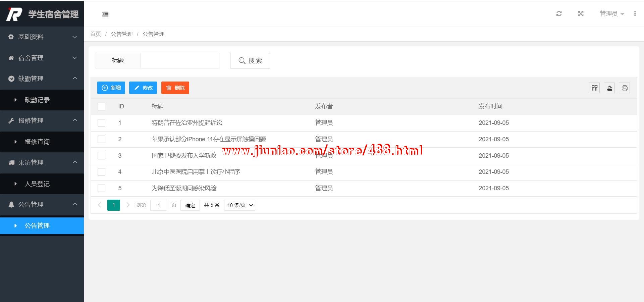Viewport: 644px width, 302px height.
Task: Click the refresh icon in header
Action: click(559, 14)
